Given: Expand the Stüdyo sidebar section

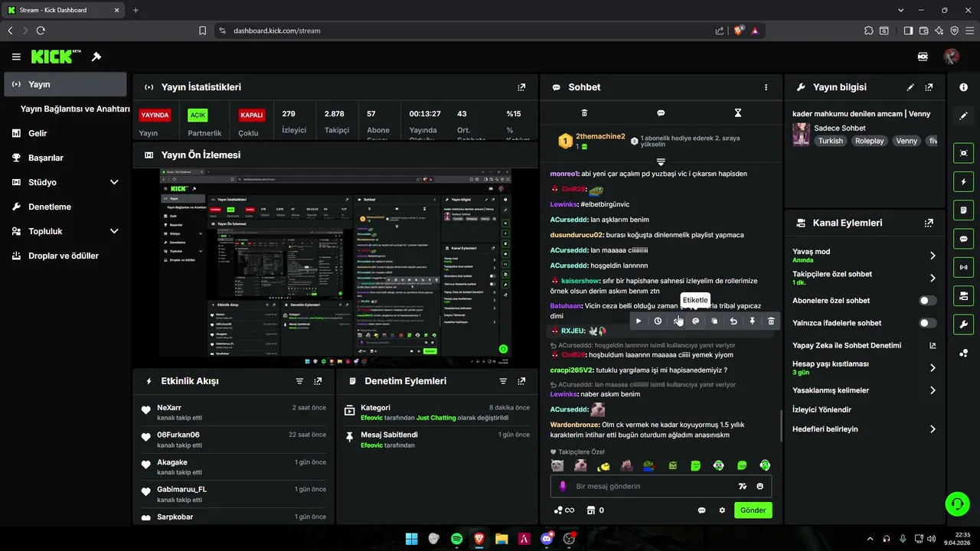Looking at the screenshot, I should (x=114, y=182).
